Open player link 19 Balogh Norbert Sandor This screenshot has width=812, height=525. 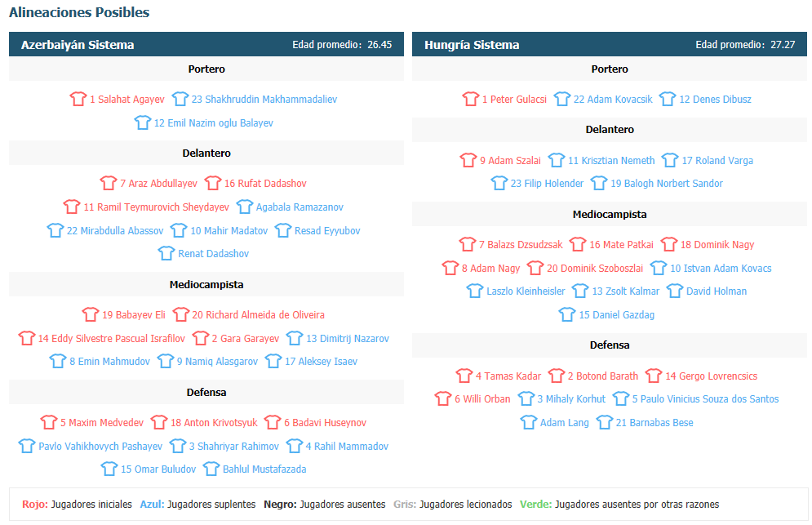pos(667,183)
